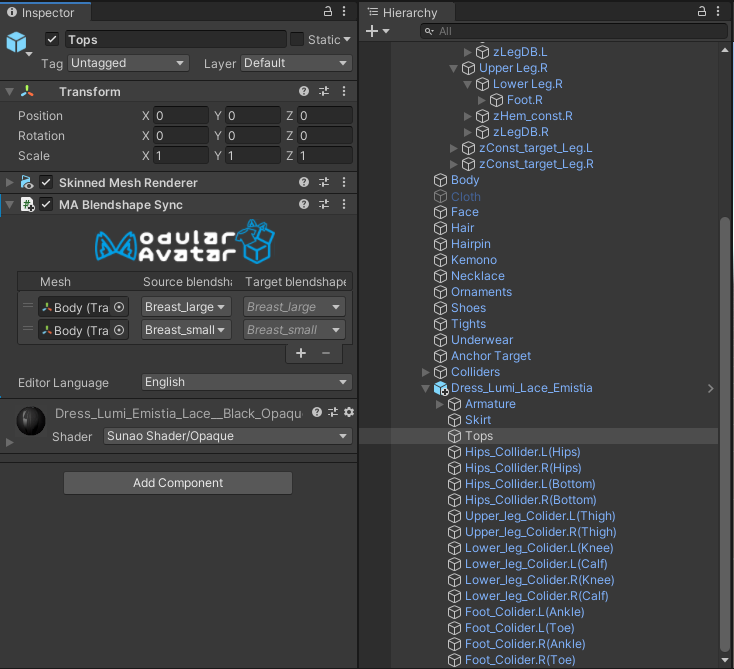
Task: Select Body in Hierarchy
Action: click(465, 180)
